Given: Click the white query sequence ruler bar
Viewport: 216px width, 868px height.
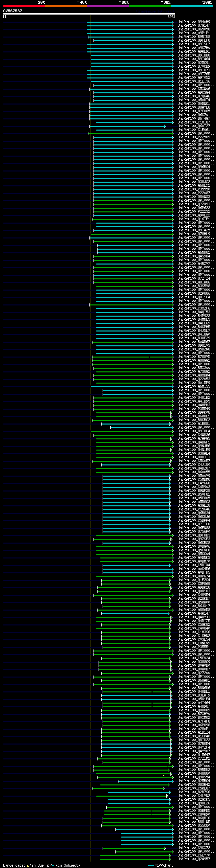Looking at the screenshot, I should 89,14.
